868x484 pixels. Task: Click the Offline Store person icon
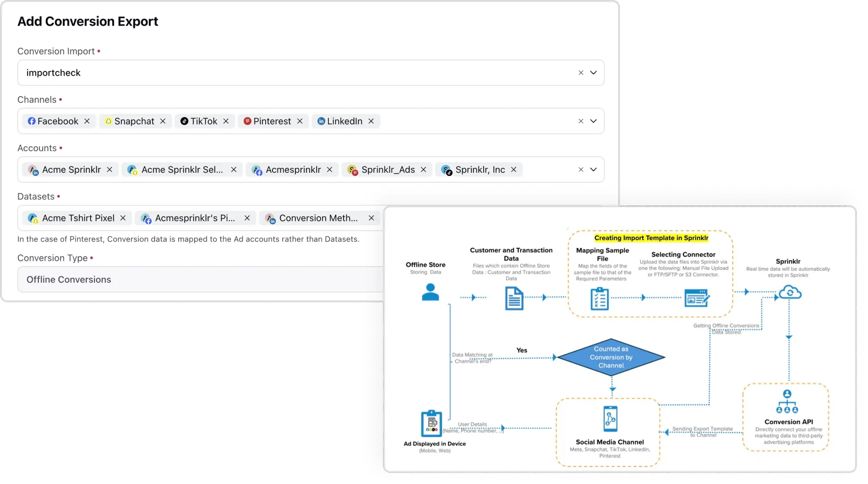click(x=430, y=292)
